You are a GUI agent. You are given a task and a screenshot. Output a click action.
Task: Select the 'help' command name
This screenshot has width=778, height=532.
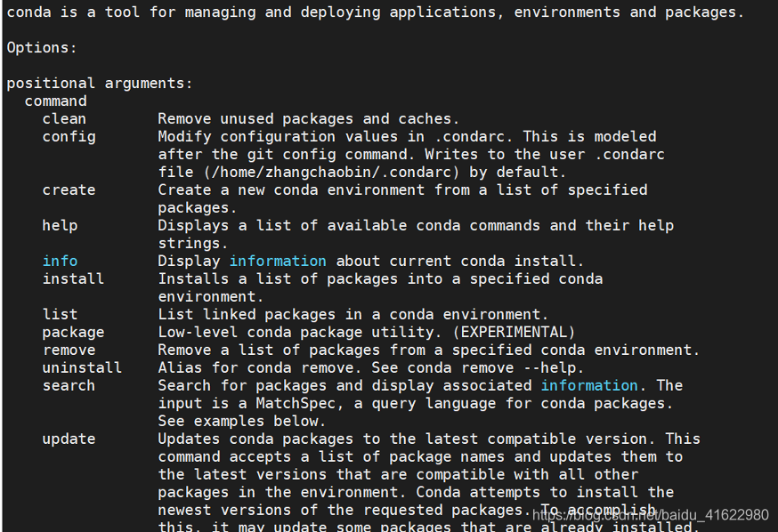60,226
